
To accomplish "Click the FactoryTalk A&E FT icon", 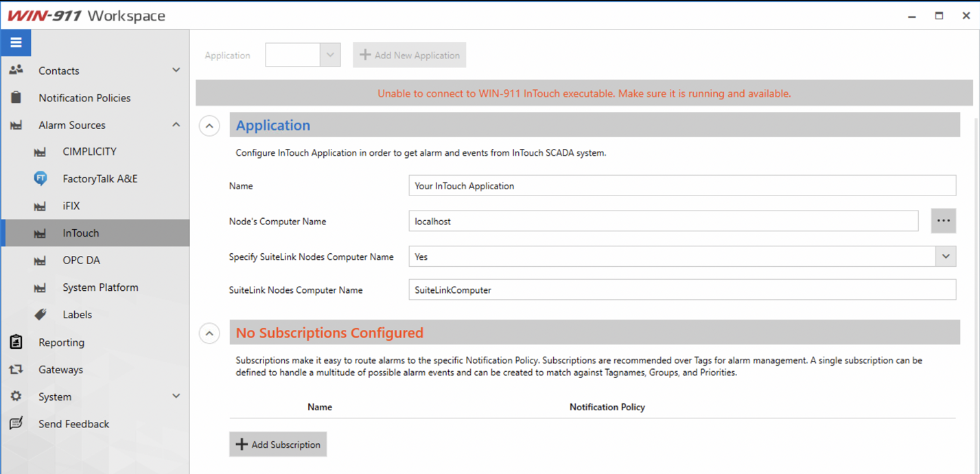I will point(40,178).
